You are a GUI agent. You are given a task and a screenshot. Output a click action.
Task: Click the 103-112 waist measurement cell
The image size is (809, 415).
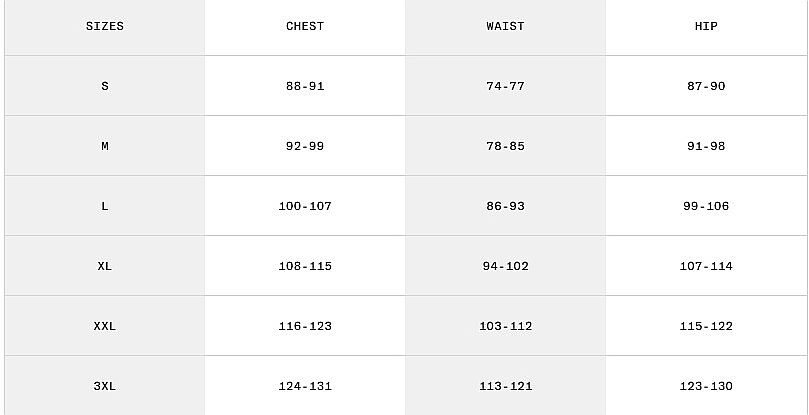[505, 326]
